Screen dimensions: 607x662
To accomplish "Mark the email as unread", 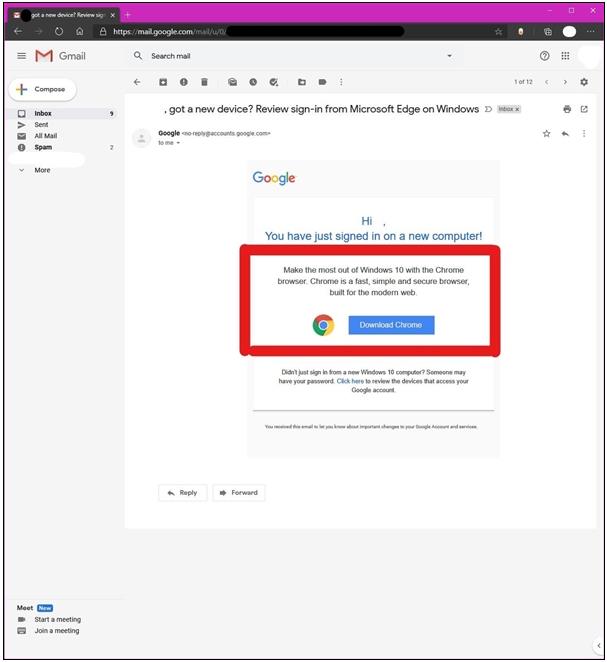I will pos(232,82).
